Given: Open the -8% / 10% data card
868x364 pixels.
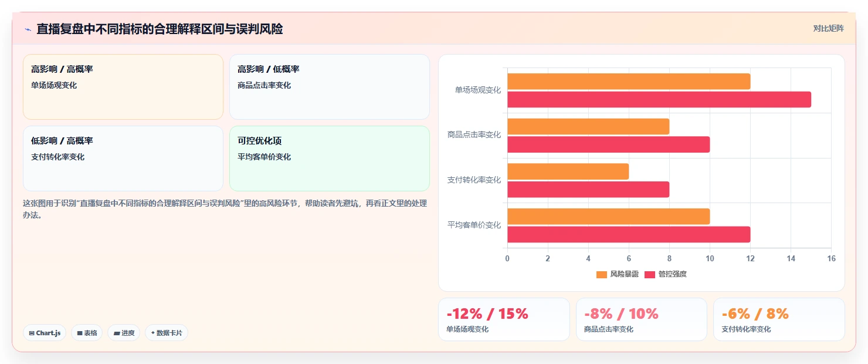Looking at the screenshot, I should [x=642, y=319].
